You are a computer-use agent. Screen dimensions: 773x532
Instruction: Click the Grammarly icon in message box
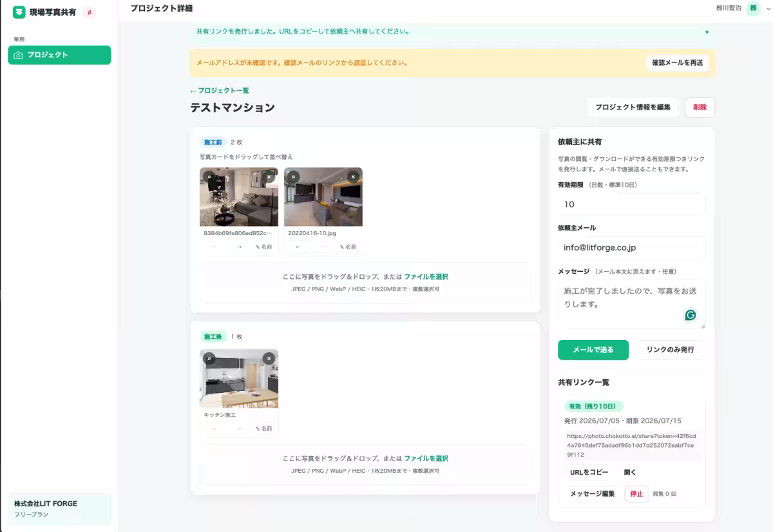tap(691, 315)
